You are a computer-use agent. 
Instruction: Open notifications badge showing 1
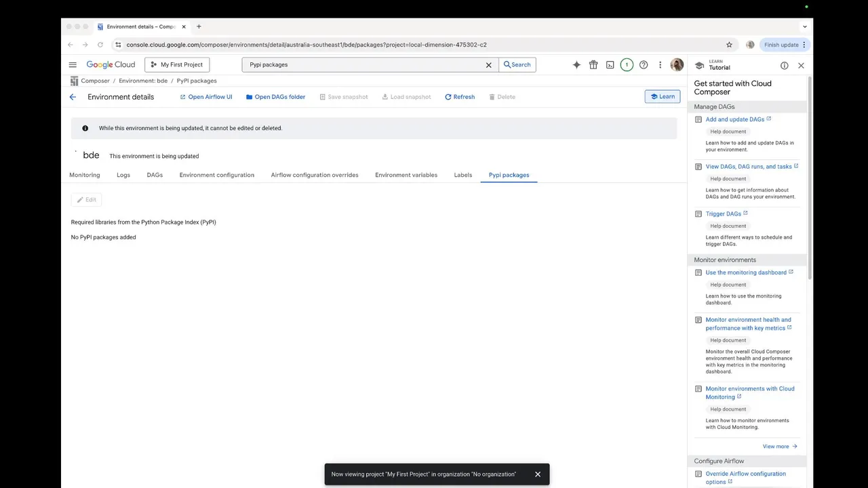(627, 65)
